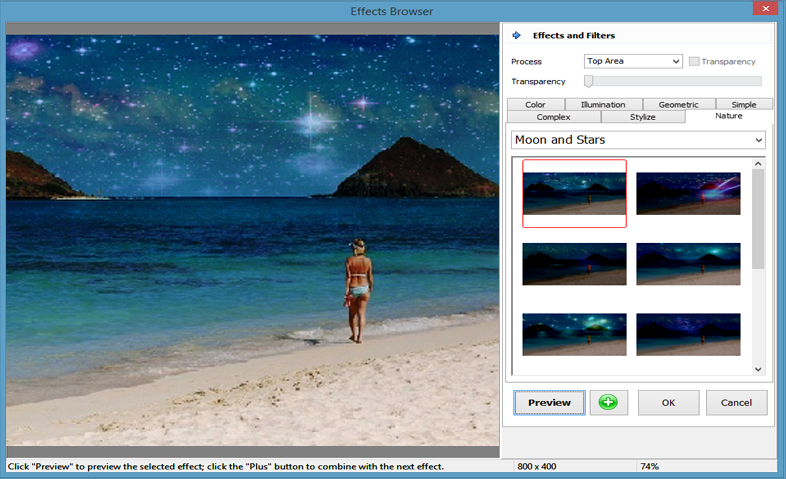
Task: Choose the thumbnail with pink comet streak
Action: pos(688,193)
